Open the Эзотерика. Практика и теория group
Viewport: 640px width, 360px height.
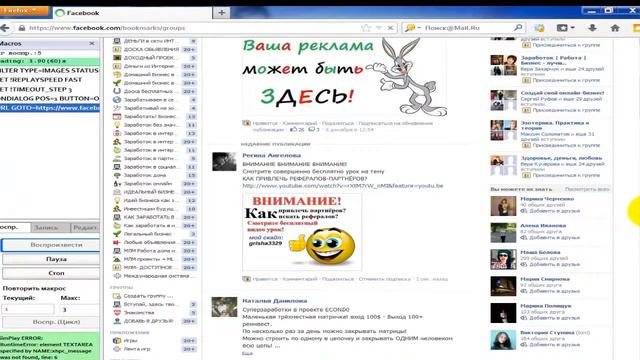point(554,125)
